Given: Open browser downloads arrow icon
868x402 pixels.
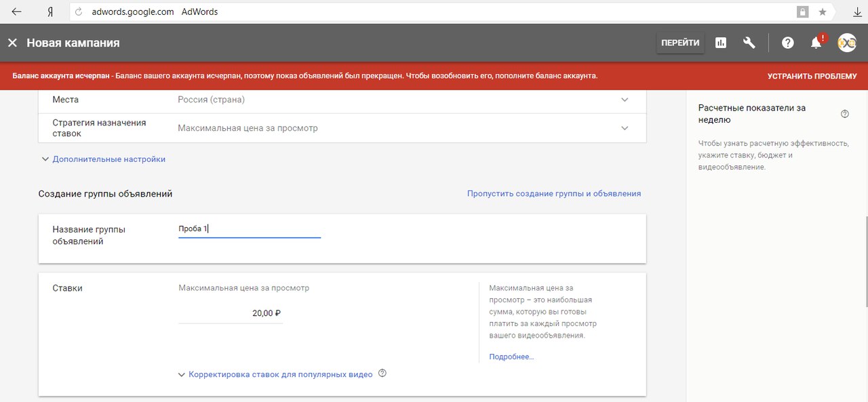Looking at the screenshot, I should coord(857,12).
